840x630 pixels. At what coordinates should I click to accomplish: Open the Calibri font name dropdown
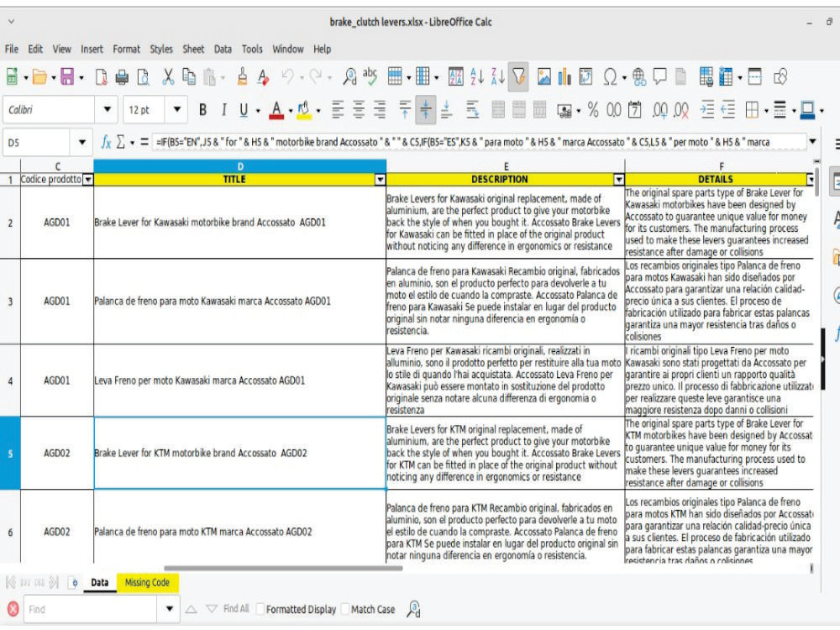(x=108, y=109)
